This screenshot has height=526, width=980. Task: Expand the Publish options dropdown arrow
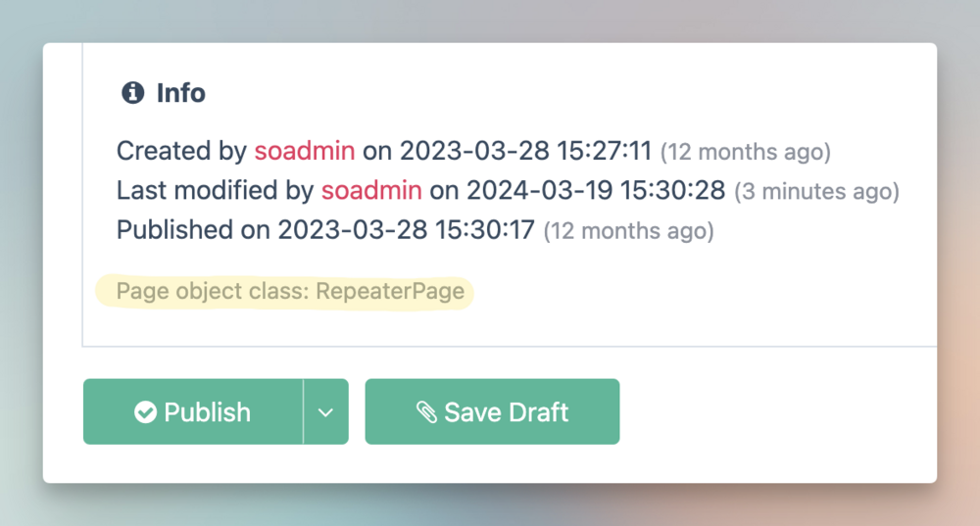tap(326, 412)
